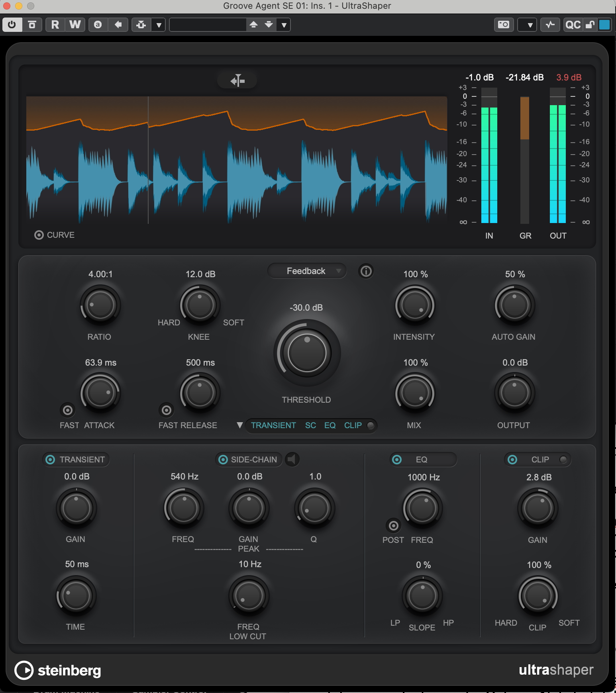Toggle the Fast Release button
616x693 pixels.
coord(166,410)
